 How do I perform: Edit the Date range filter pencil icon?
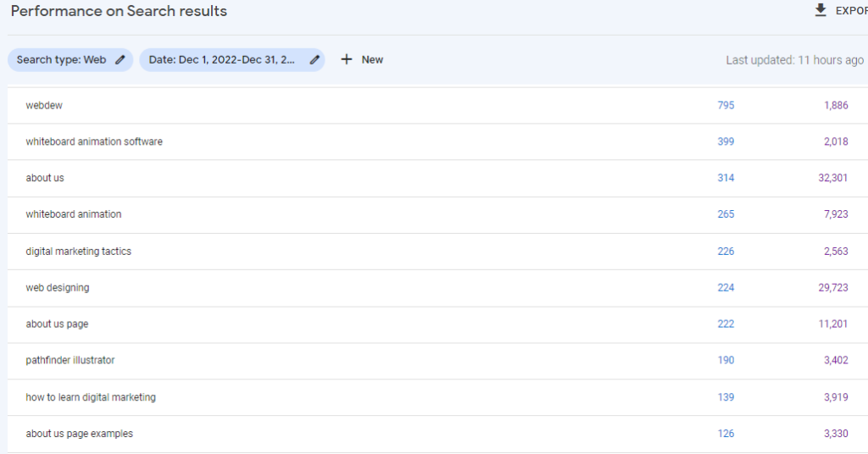tap(314, 60)
